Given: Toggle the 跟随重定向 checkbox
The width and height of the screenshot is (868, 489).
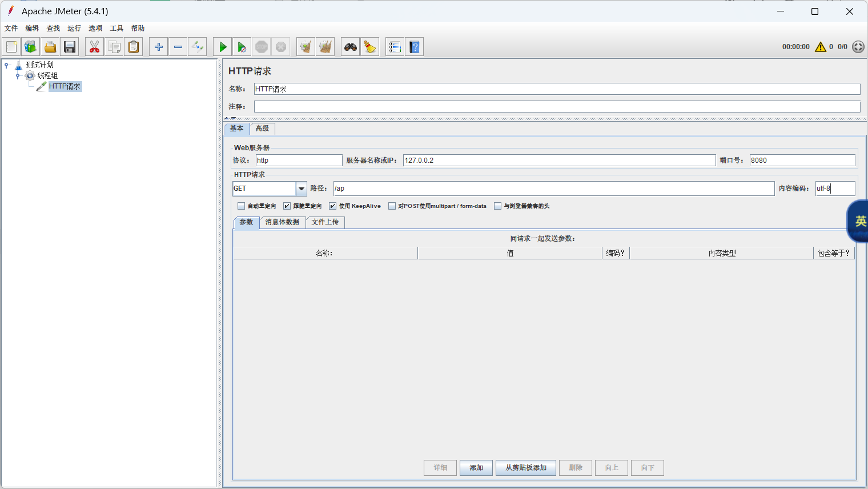Looking at the screenshot, I should click(x=287, y=206).
